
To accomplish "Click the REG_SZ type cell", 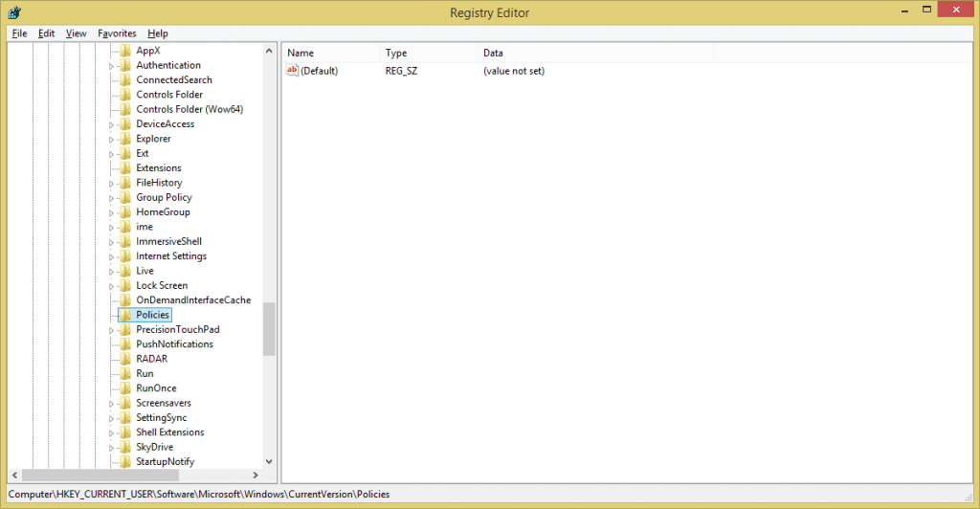I will tap(401, 71).
